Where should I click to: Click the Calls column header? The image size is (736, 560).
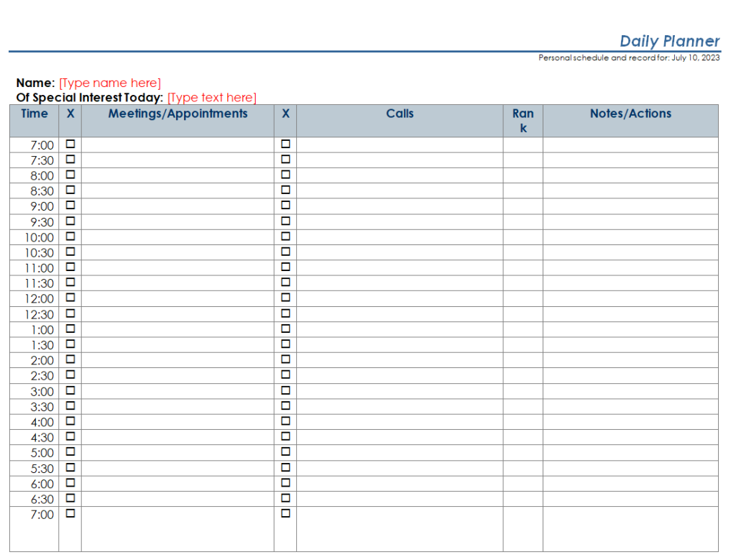(400, 114)
